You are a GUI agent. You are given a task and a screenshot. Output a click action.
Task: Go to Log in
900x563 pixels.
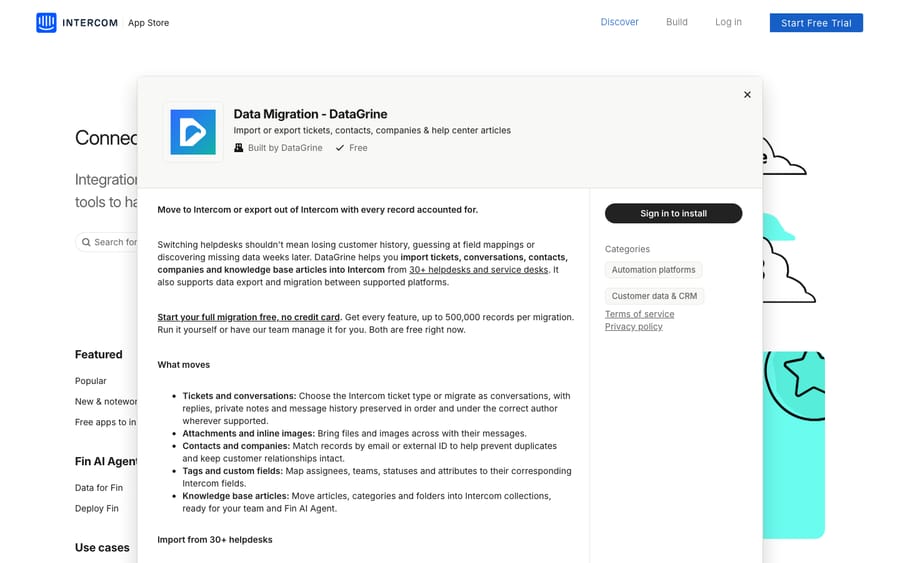[x=728, y=22]
